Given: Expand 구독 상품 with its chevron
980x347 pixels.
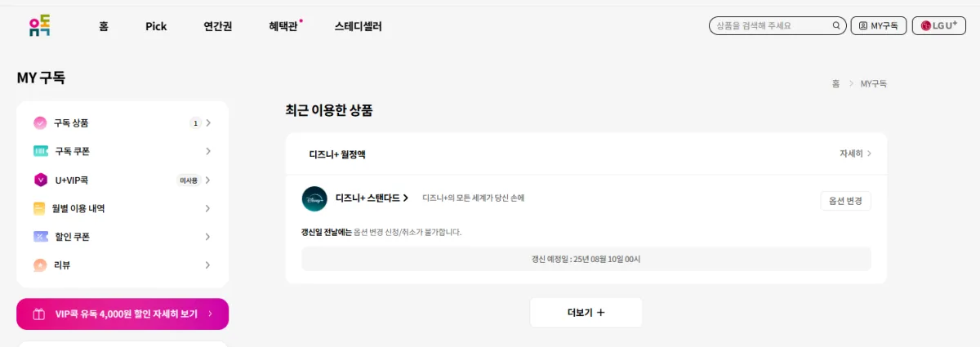Looking at the screenshot, I should click(208, 123).
